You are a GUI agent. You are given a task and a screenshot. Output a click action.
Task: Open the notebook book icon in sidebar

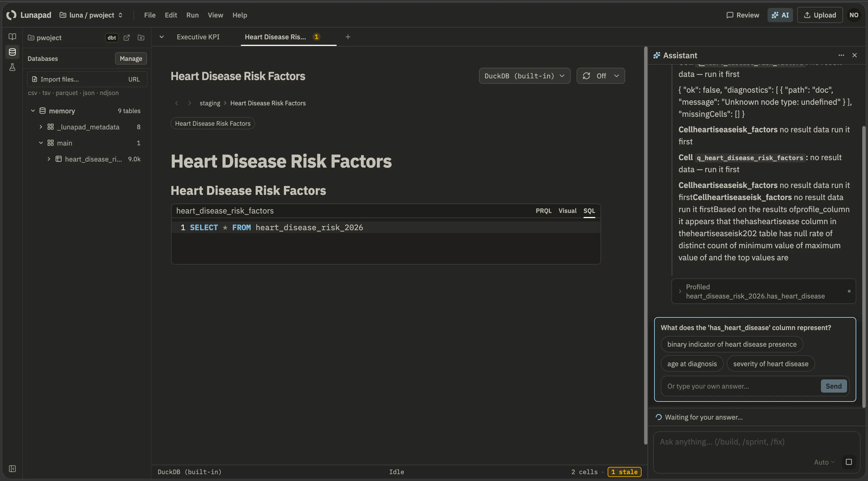tap(12, 37)
